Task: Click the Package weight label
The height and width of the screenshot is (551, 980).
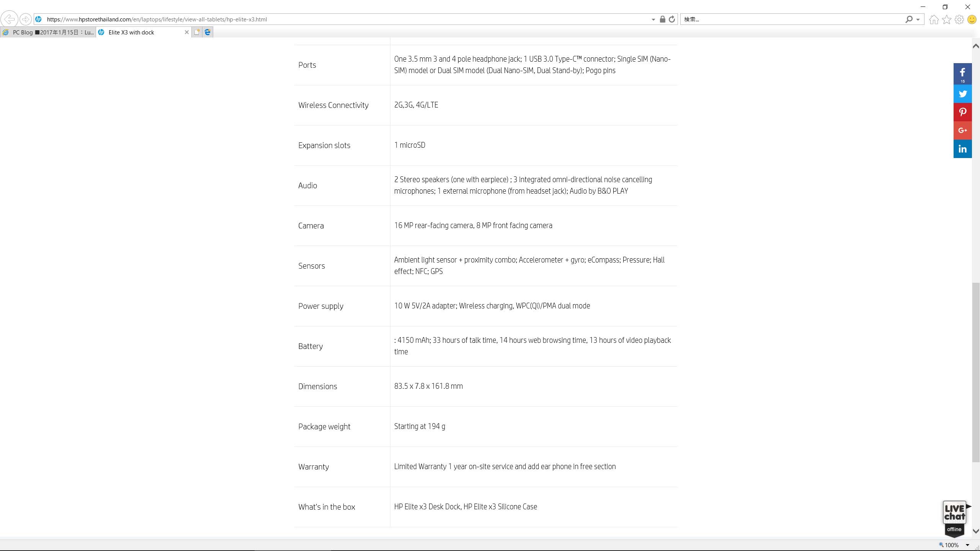Action: 324,427
